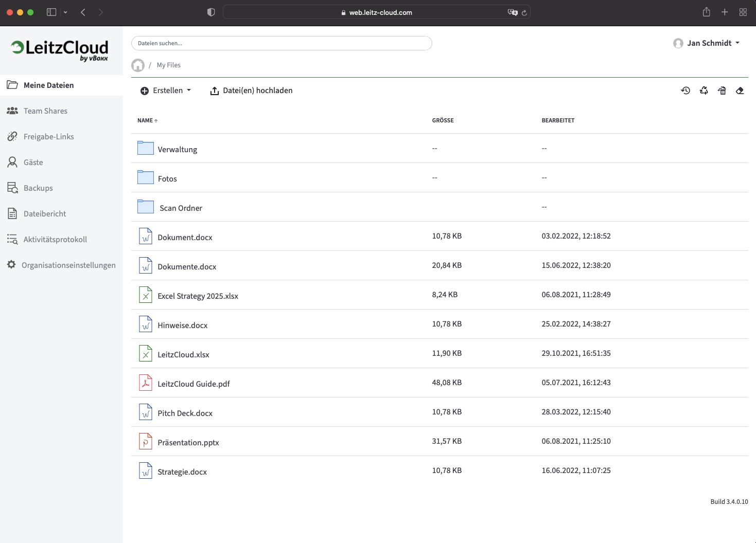Open the Fotos folder name
Viewport: 756px width, 543px height.
point(167,179)
